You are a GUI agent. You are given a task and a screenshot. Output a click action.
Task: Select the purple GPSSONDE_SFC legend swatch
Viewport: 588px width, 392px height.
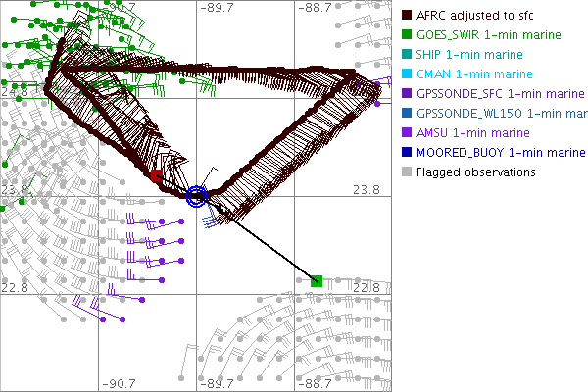[x=407, y=94]
